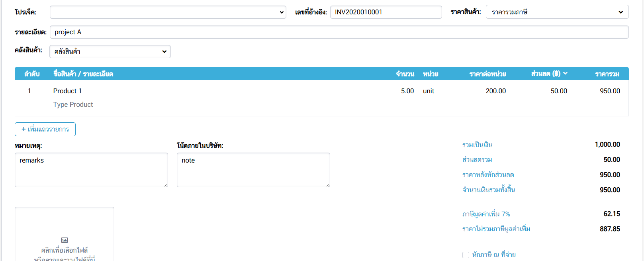Edit the details field containing project A
This screenshot has height=261, width=644.
point(339,32)
